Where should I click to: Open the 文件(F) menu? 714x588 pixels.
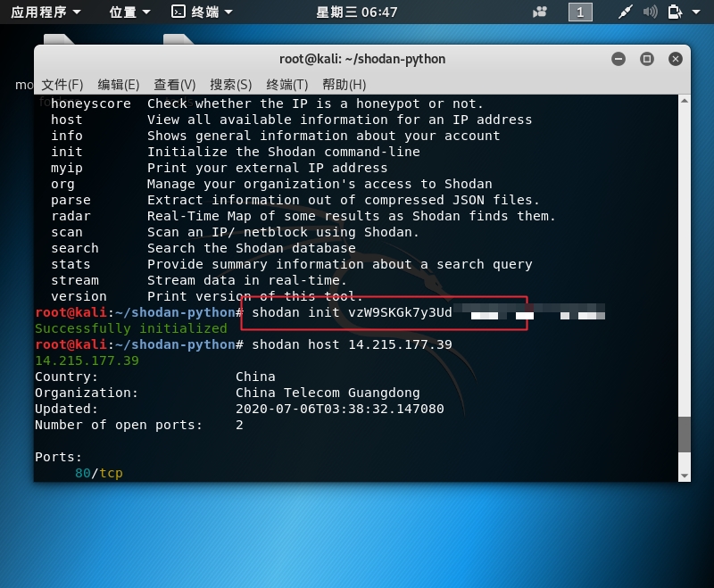tap(62, 85)
